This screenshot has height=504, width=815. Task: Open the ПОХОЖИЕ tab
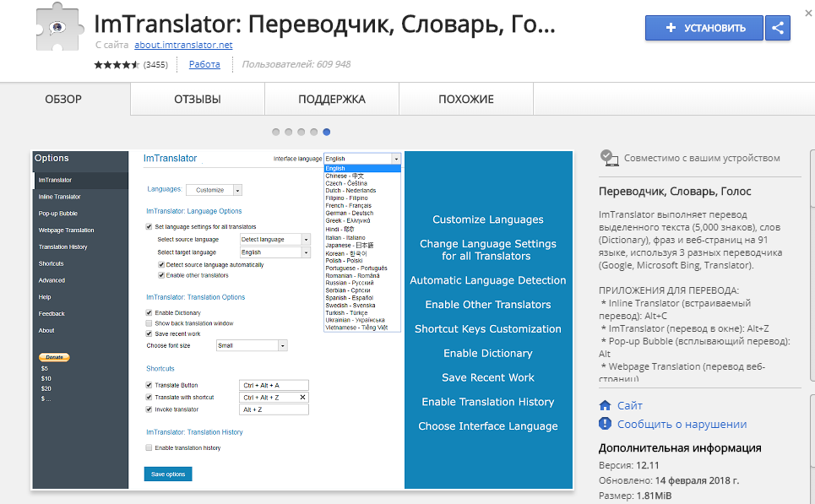(465, 99)
